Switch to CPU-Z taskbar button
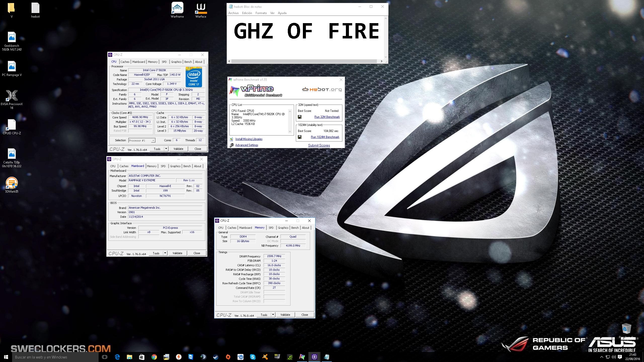Screen dimensions: 644x362 (314, 357)
